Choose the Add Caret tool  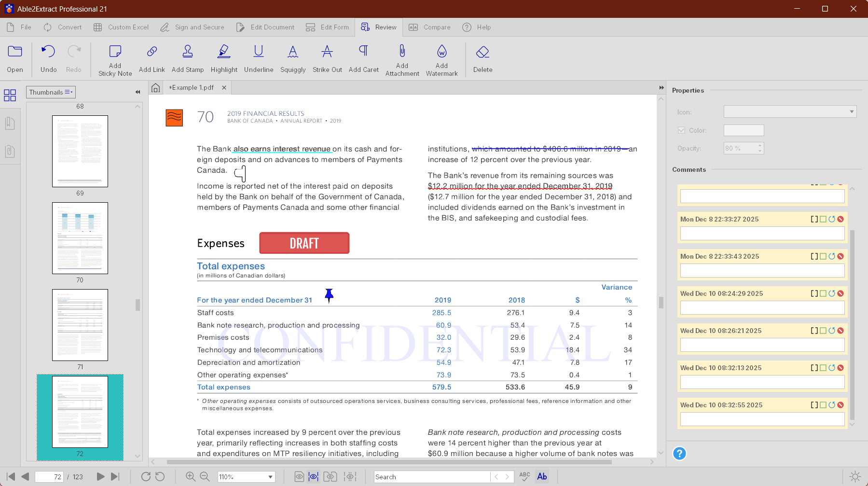[364, 58]
